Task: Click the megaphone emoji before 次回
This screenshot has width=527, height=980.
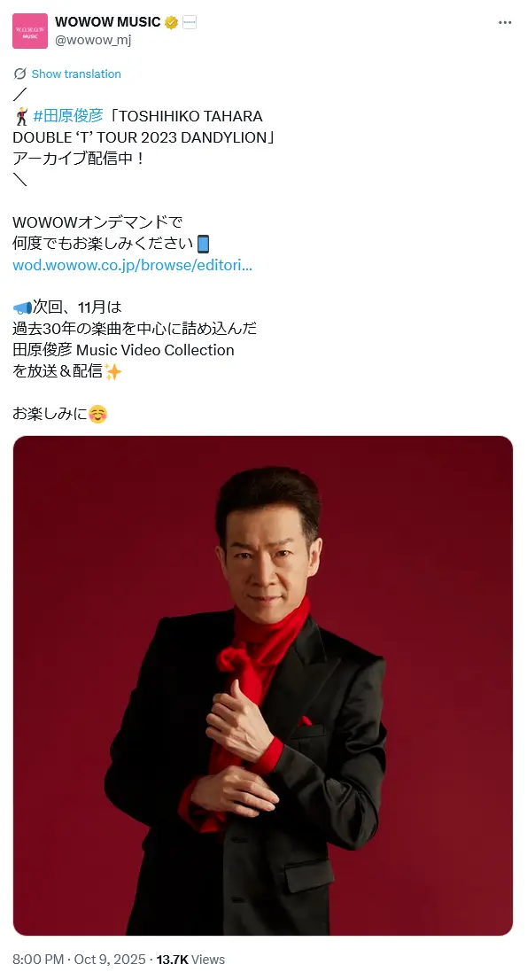Action: coord(22,307)
